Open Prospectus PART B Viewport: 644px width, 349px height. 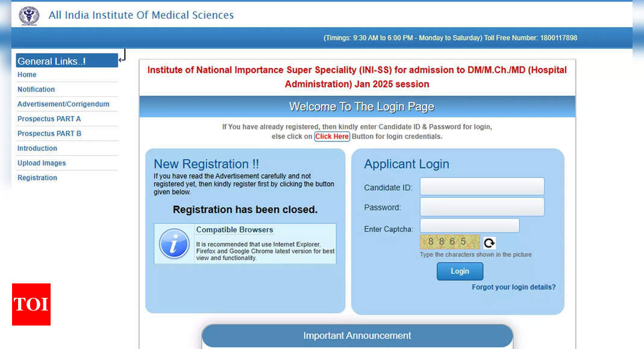(49, 134)
